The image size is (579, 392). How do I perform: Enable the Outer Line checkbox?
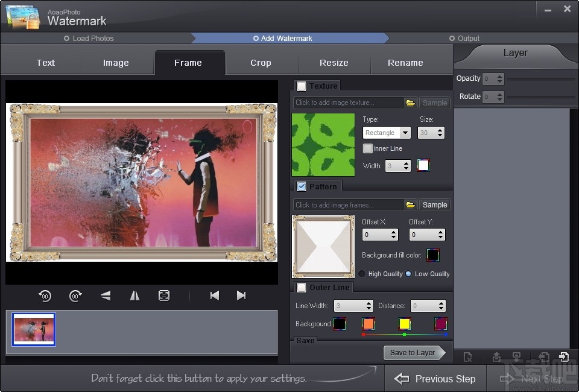[x=302, y=288]
